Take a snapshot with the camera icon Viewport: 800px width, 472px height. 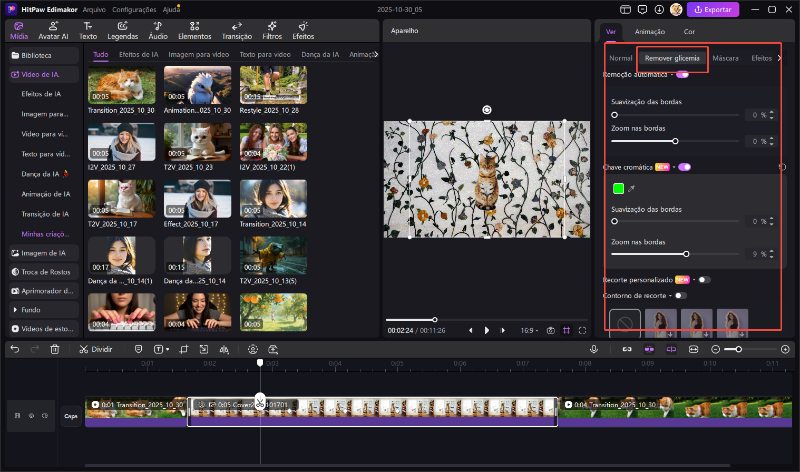pos(551,331)
